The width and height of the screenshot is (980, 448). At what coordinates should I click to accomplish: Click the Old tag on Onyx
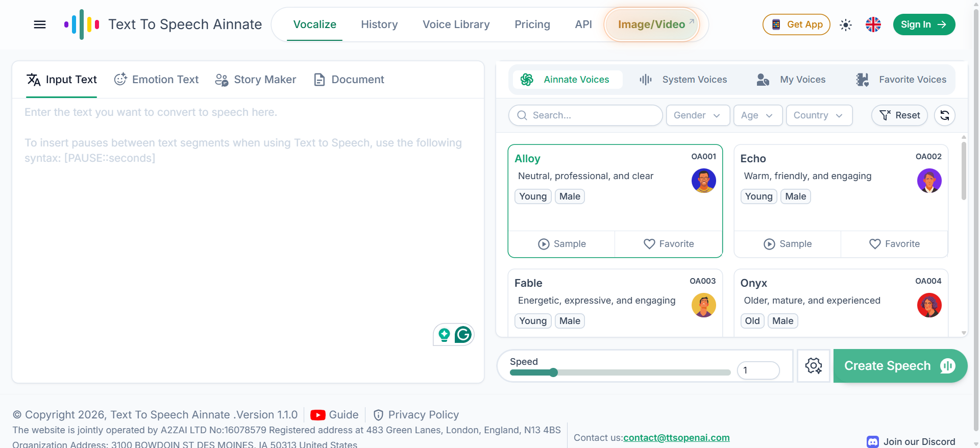point(752,321)
